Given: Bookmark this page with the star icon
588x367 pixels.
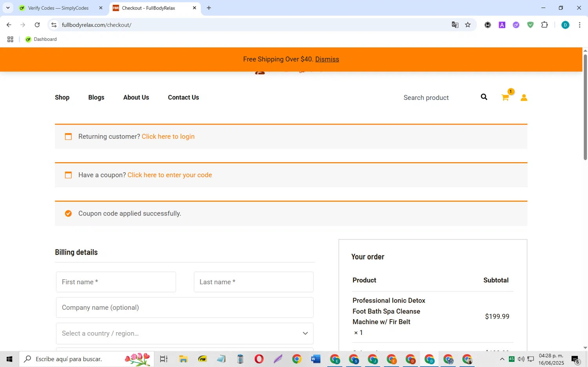Looking at the screenshot, I should [x=468, y=25].
